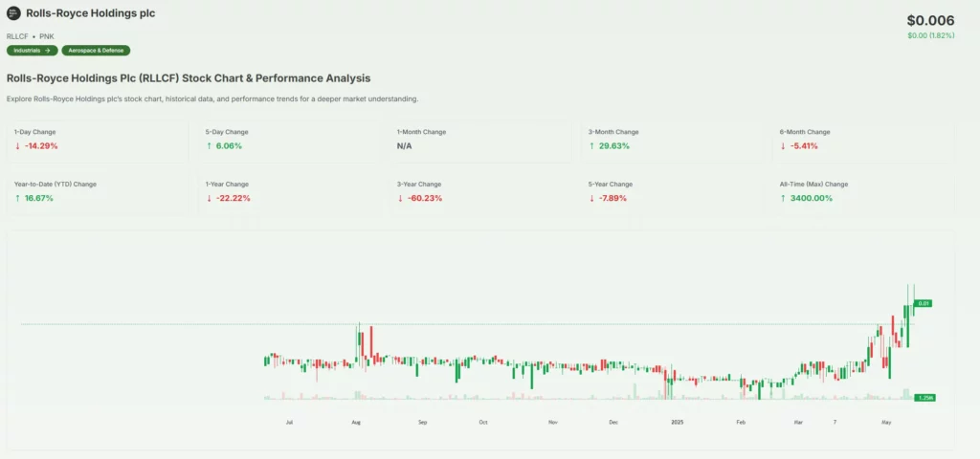Click the green up arrow beside 6.06%
Viewport: 980px width, 459px height.
[209, 146]
